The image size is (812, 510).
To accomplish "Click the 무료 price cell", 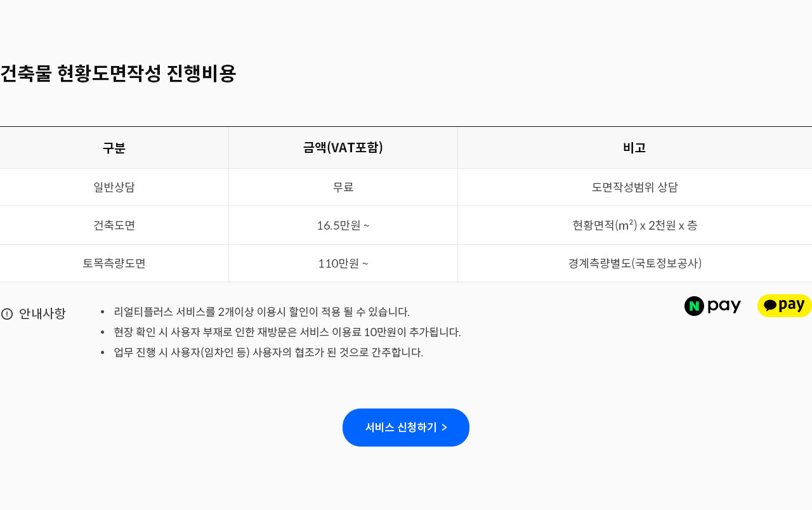I will click(x=343, y=187).
